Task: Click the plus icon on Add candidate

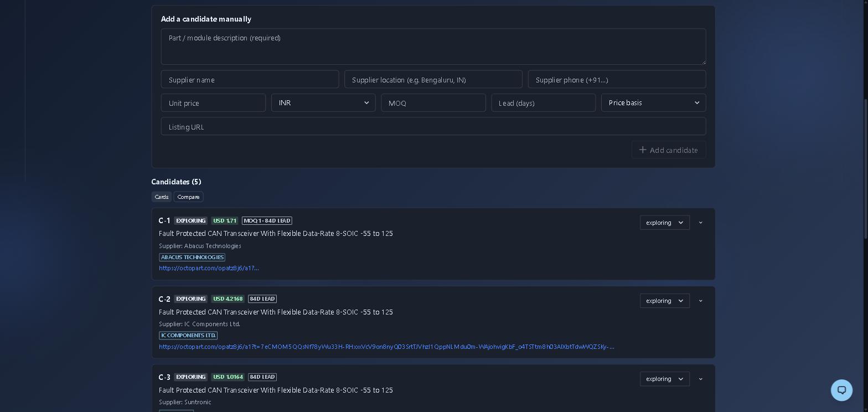Action: pos(642,150)
